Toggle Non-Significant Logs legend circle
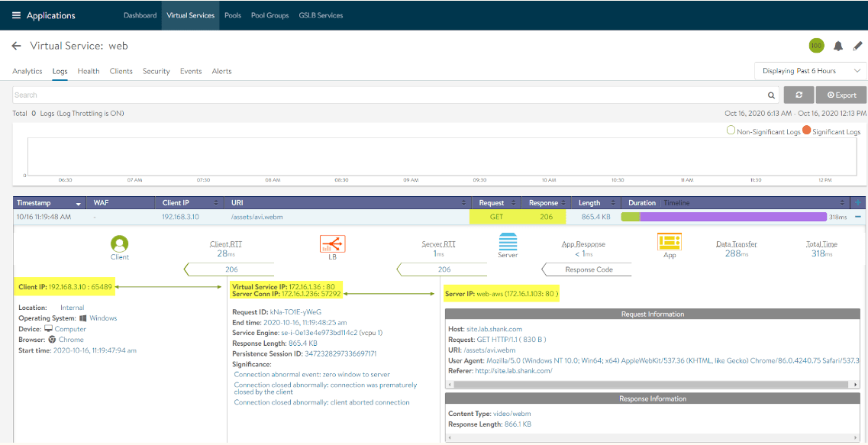868x445 pixels. click(731, 131)
